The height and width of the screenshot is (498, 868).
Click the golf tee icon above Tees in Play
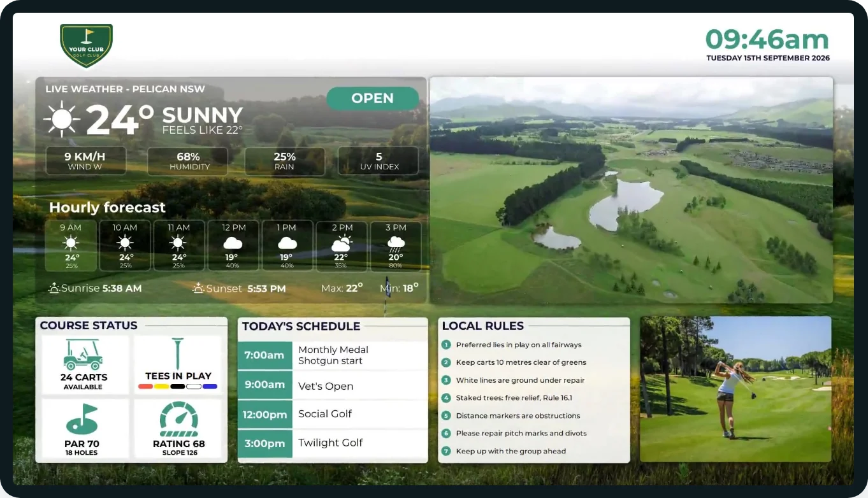click(178, 353)
